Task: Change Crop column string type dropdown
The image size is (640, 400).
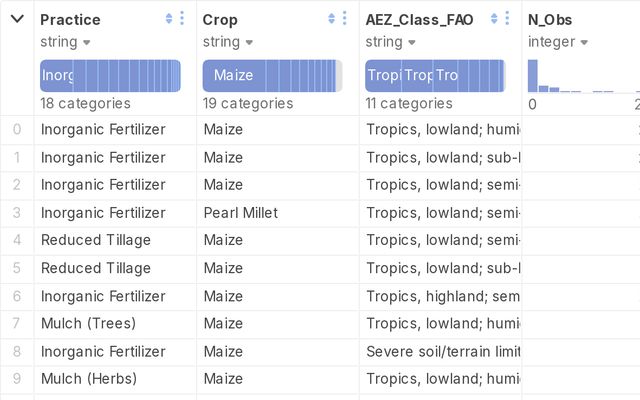Action: coord(228,42)
